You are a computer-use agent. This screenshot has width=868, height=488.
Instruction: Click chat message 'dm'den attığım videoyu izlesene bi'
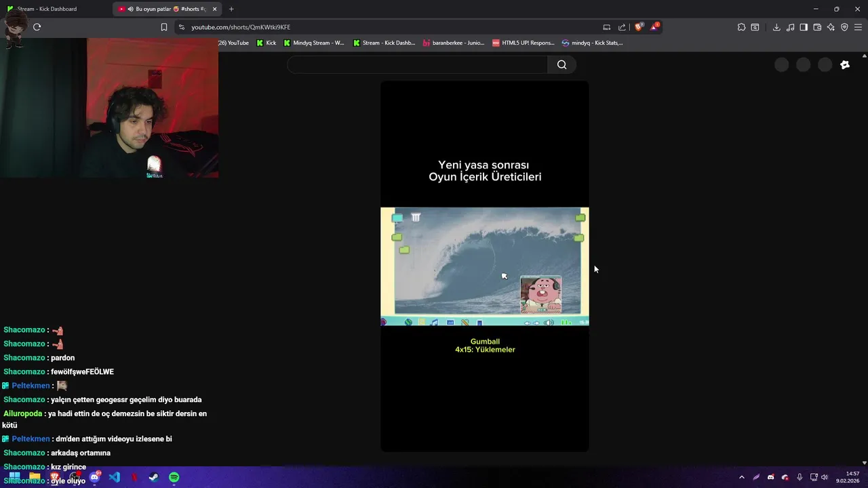pyautogui.click(x=114, y=439)
